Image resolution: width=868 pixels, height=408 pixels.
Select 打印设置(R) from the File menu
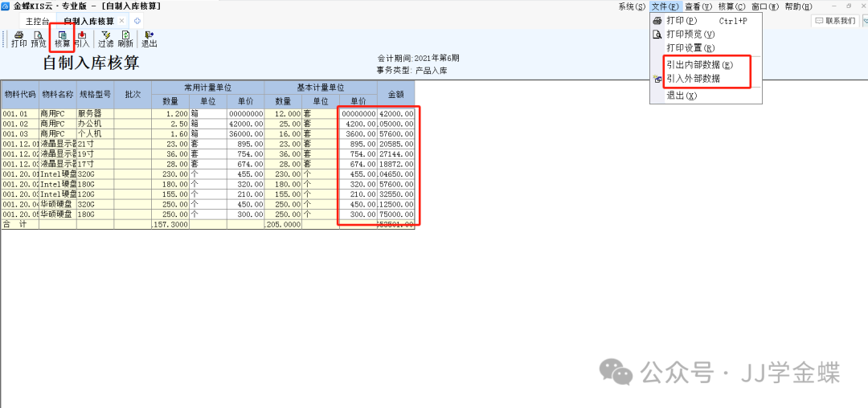click(x=690, y=48)
